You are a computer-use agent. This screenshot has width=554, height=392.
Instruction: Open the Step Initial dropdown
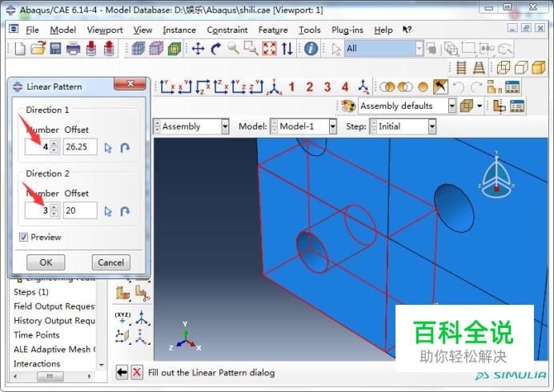[432, 126]
